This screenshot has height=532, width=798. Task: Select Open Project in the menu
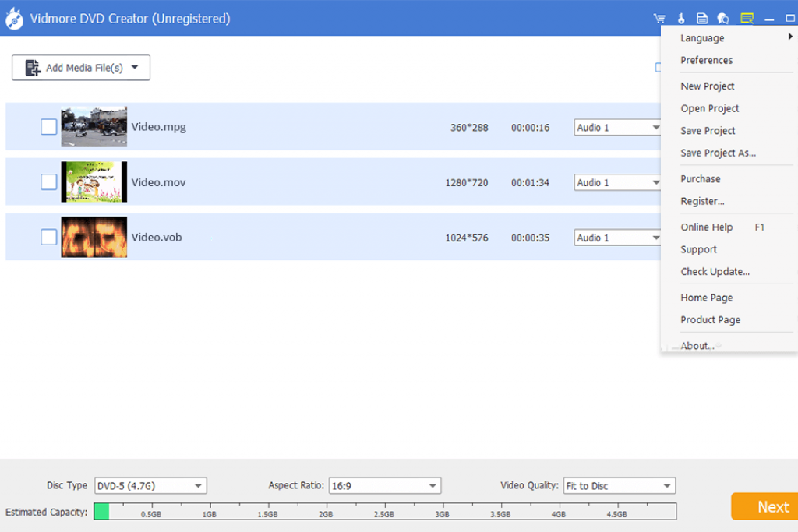point(709,108)
